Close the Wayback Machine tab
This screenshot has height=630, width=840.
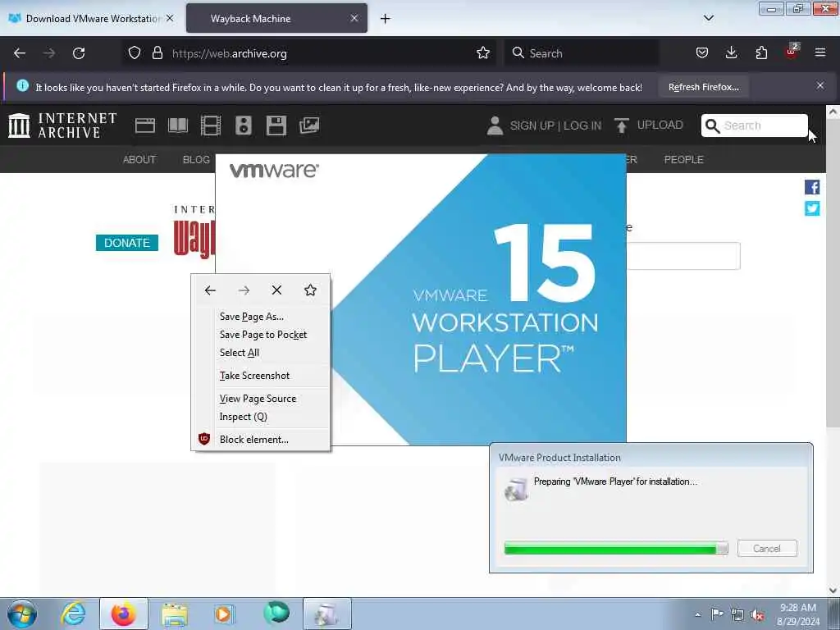pyautogui.click(x=354, y=18)
